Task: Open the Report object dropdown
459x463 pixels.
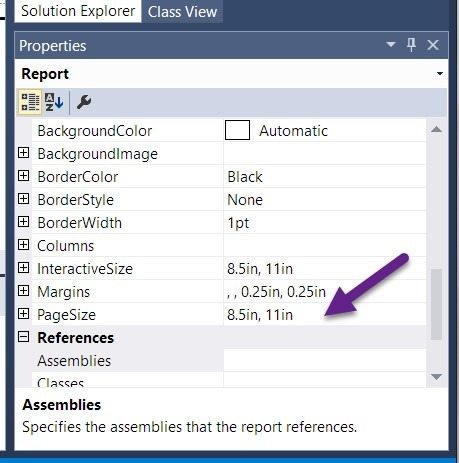Action: point(440,74)
